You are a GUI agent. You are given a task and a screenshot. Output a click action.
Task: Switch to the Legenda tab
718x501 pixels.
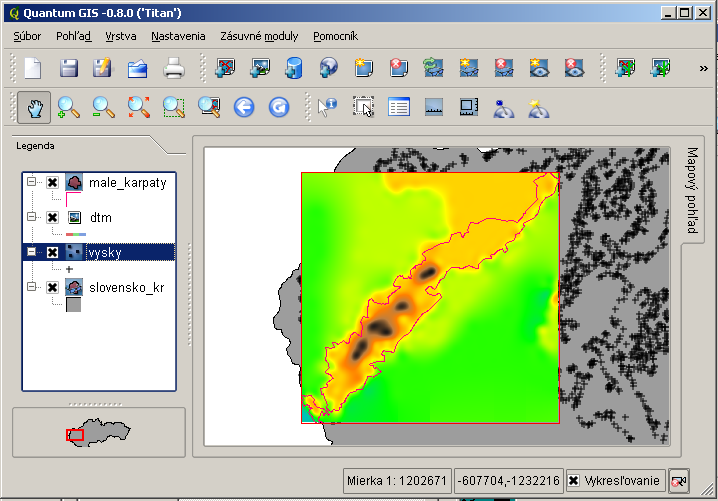click(x=35, y=145)
